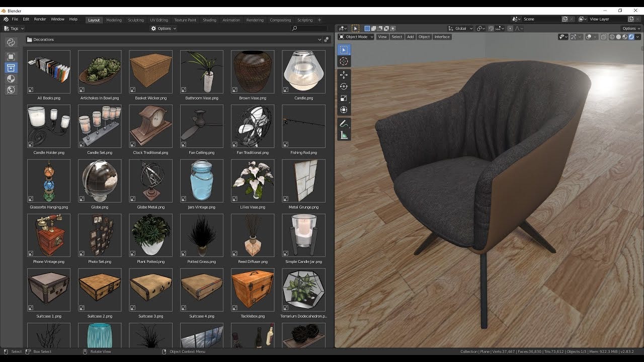Screen dimensions: 644x362
Task: Select the Move tool in the viewport toolbar
Action: pos(344,74)
